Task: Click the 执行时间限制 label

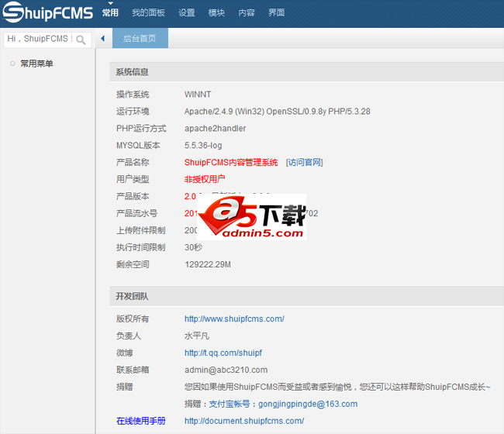Action: pos(141,247)
